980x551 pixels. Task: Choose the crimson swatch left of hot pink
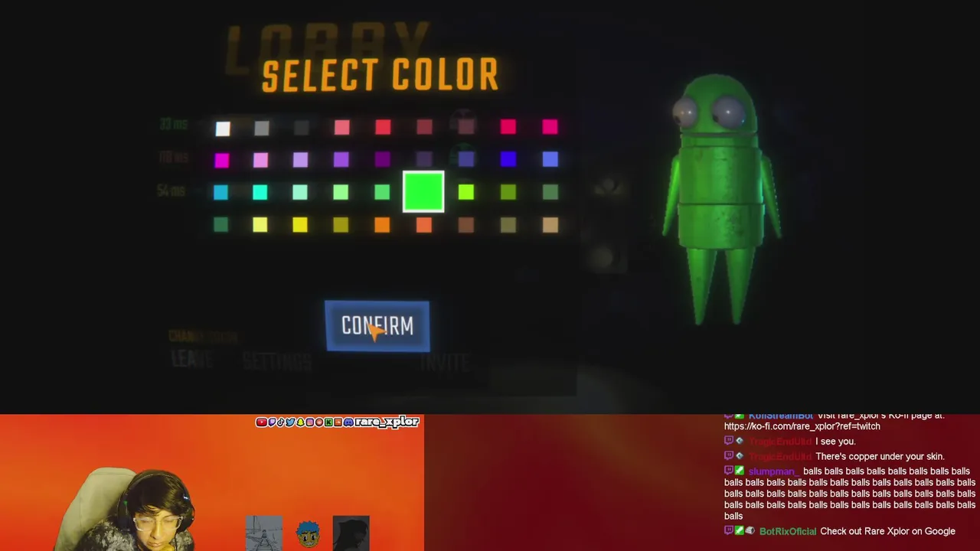pos(508,127)
